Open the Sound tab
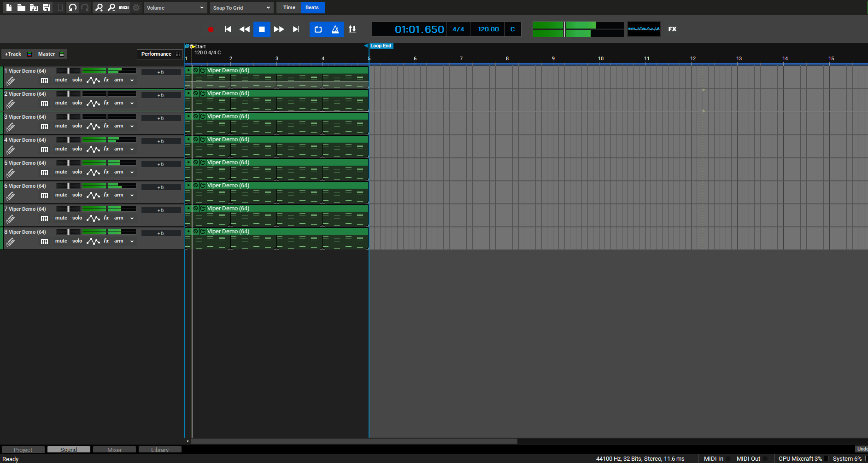The width and height of the screenshot is (868, 463). click(x=69, y=450)
